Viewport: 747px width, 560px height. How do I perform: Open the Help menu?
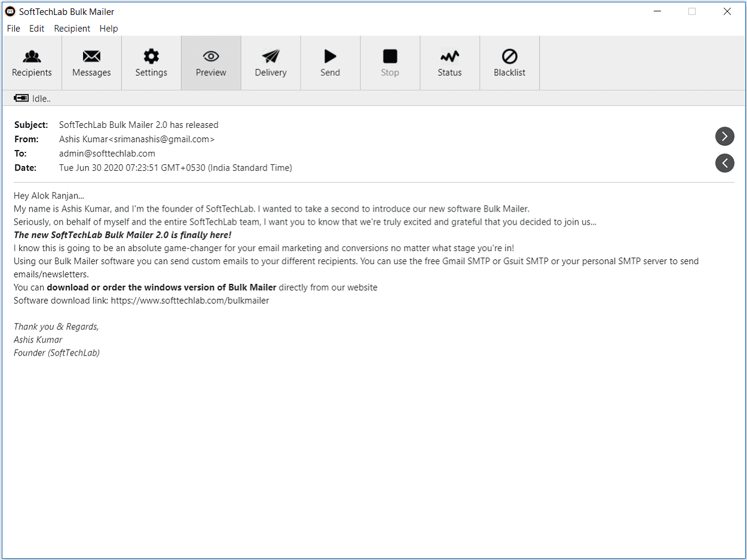pos(109,28)
